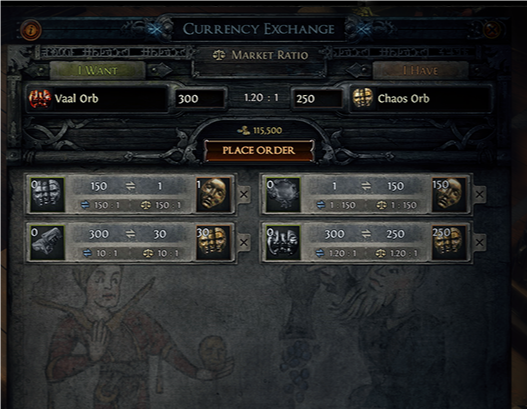Open the I Want currency selector
Image resolution: width=527 pixels, height=409 pixels.
(x=97, y=70)
